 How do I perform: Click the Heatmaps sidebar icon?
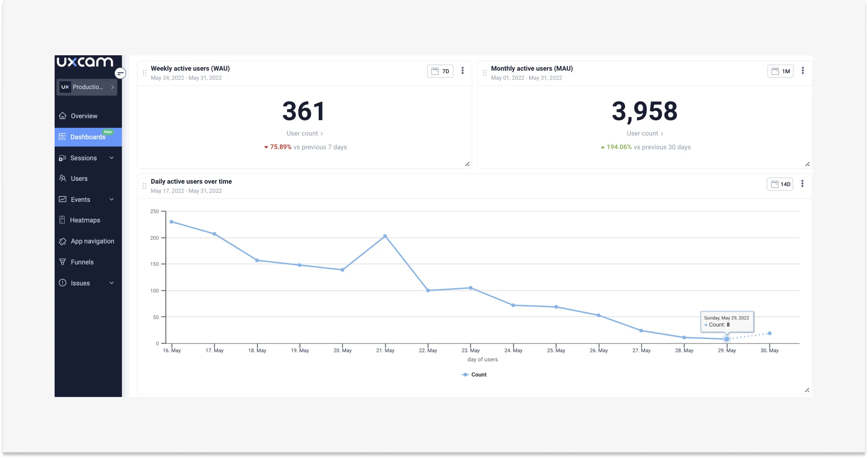click(x=62, y=220)
